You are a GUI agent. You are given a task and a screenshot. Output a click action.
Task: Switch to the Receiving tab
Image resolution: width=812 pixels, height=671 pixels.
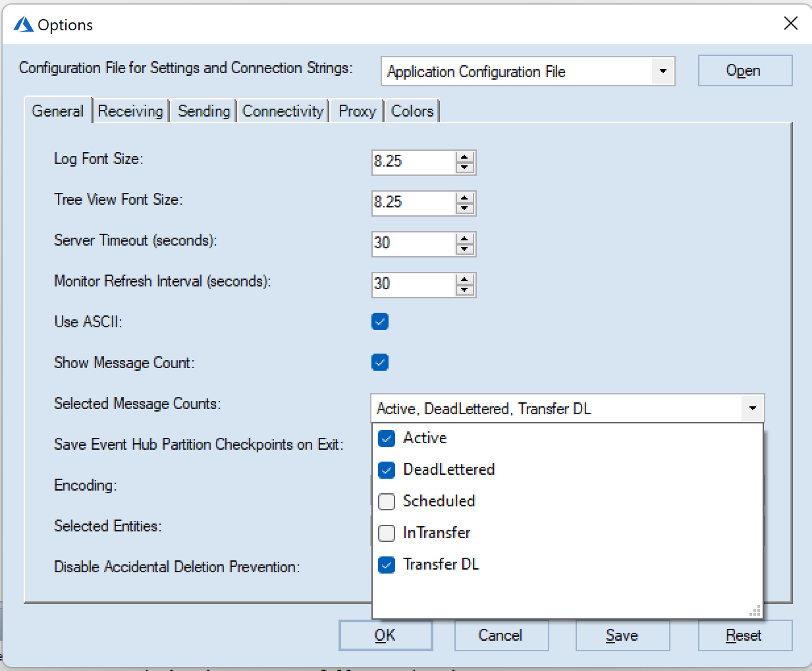130,111
